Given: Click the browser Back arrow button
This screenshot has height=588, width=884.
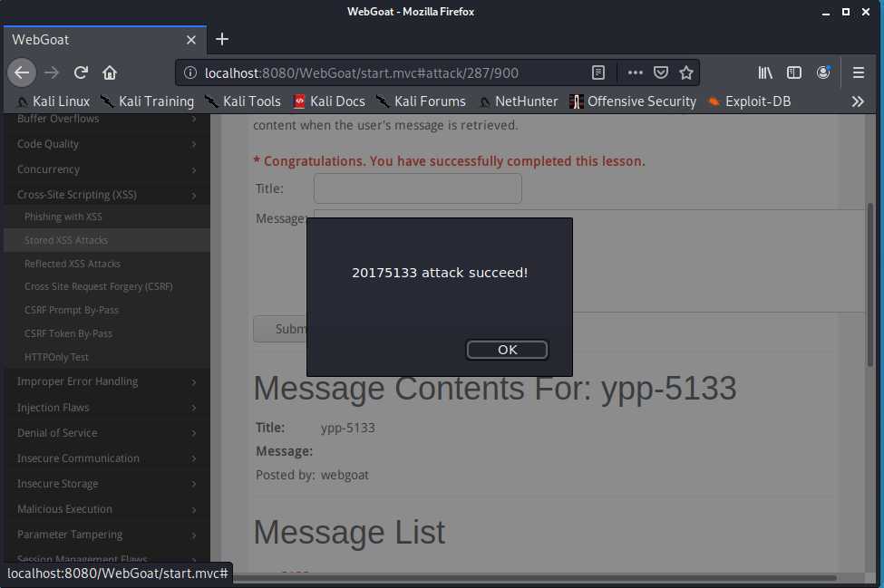Looking at the screenshot, I should click(22, 72).
